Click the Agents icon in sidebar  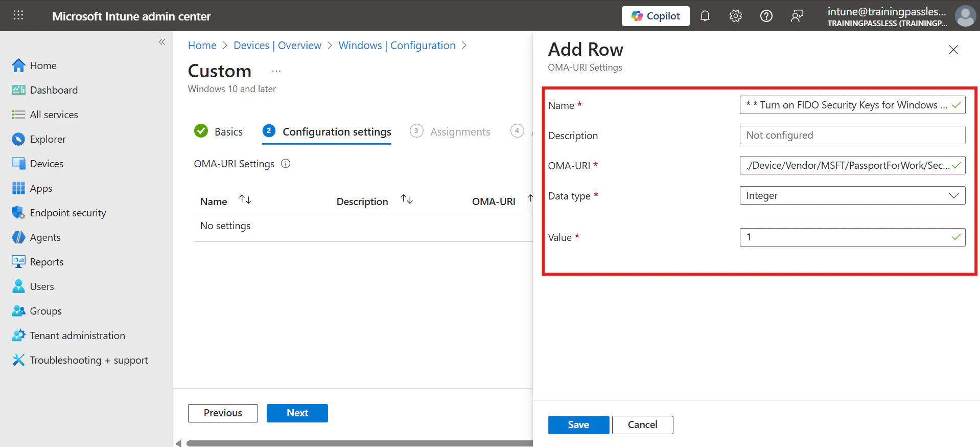click(x=18, y=237)
